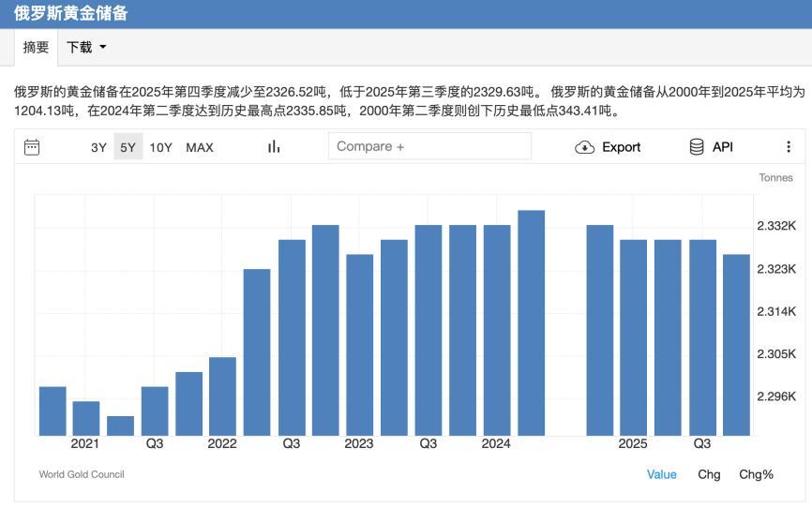Switch chart to Chg% view

[x=756, y=474]
